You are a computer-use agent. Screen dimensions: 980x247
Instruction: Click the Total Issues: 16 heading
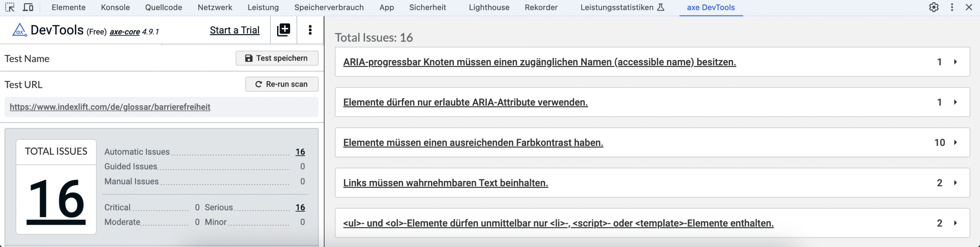tap(374, 37)
